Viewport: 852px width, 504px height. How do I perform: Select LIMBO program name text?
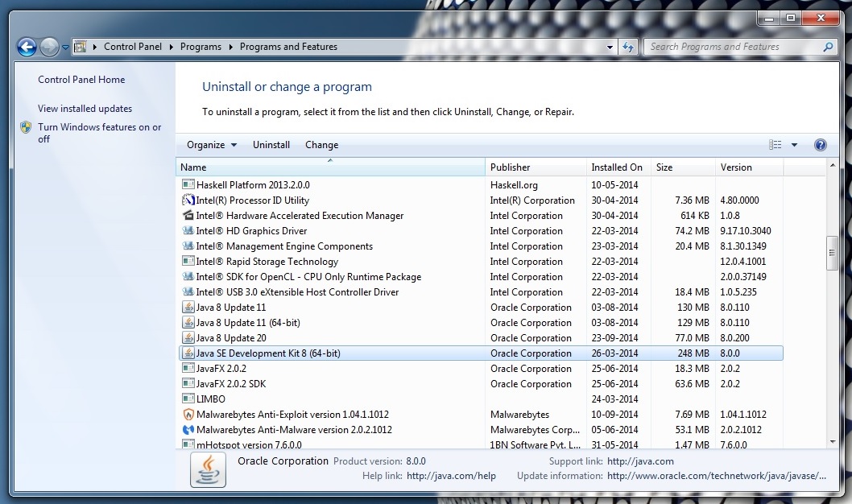tap(210, 399)
